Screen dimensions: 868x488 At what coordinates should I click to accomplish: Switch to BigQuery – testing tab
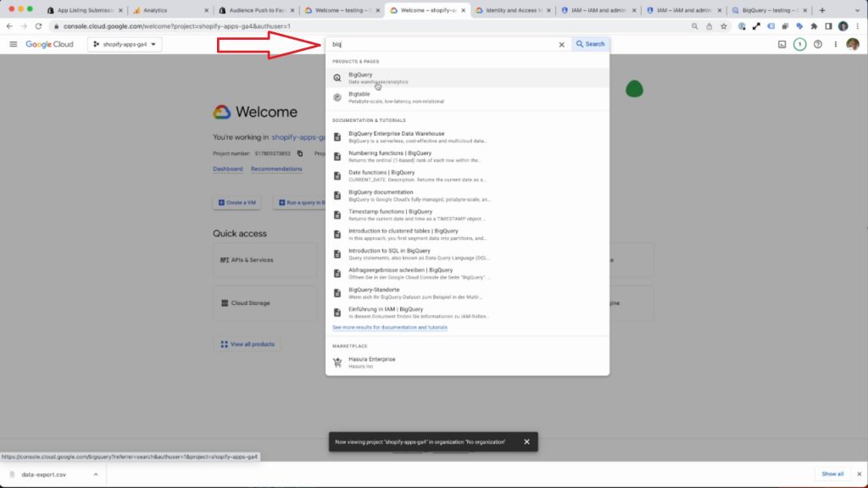[x=769, y=10]
